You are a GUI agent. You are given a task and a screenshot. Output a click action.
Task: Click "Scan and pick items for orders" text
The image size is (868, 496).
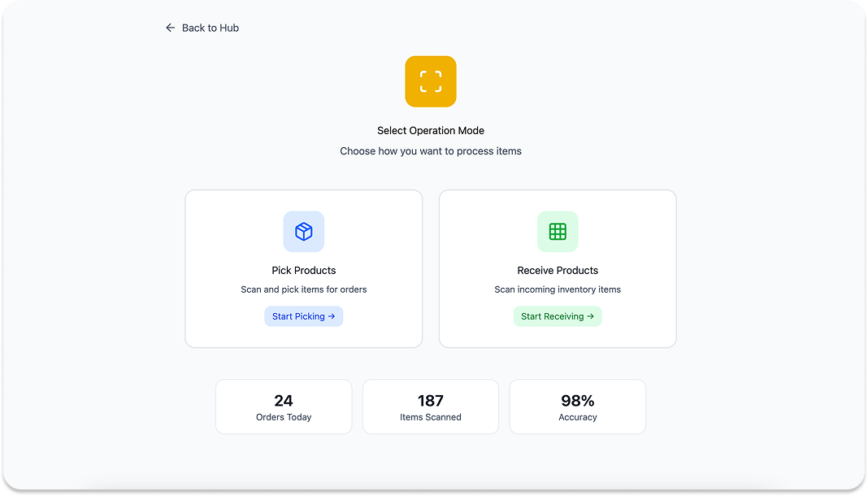304,289
